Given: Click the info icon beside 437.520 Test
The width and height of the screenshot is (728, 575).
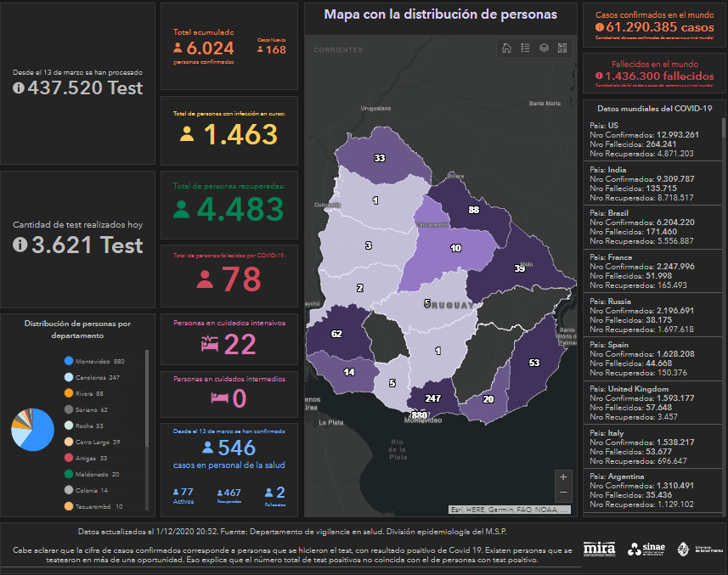Looking at the screenshot, I should click(20, 88).
